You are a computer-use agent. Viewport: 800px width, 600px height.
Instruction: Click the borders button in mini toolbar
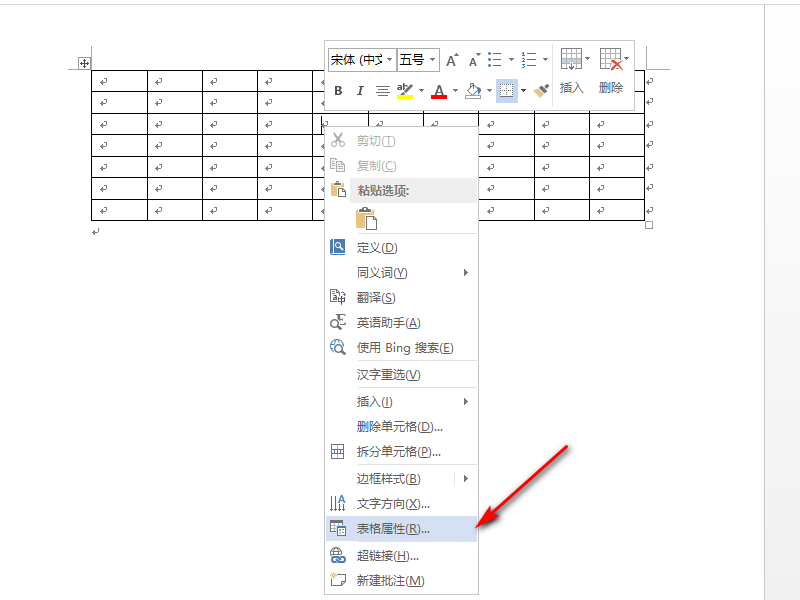(x=507, y=91)
